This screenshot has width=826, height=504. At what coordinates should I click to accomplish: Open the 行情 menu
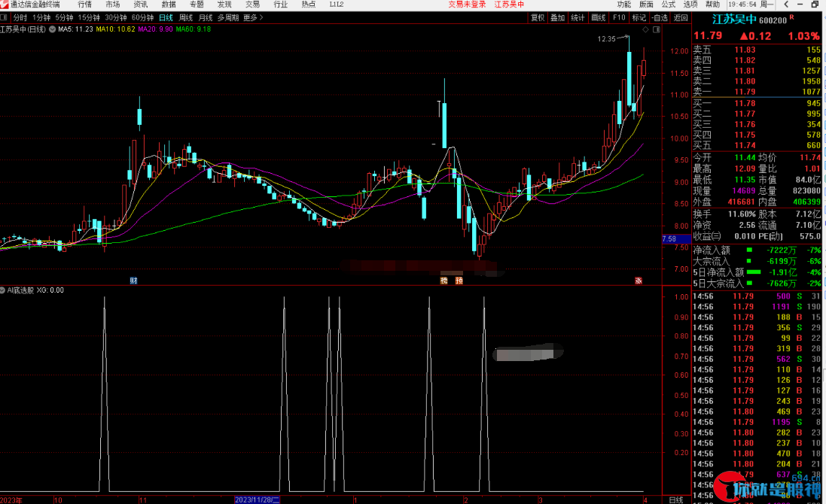tap(85, 5)
